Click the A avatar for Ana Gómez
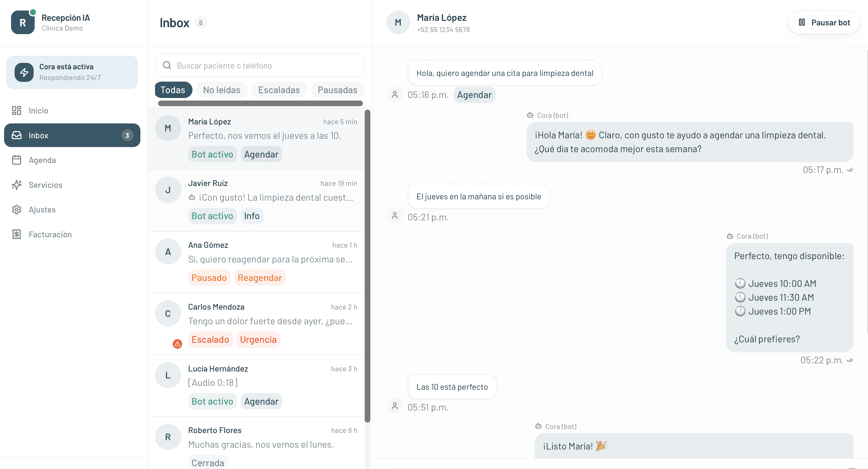Screen dimensions: 868x469 [x=168, y=252]
